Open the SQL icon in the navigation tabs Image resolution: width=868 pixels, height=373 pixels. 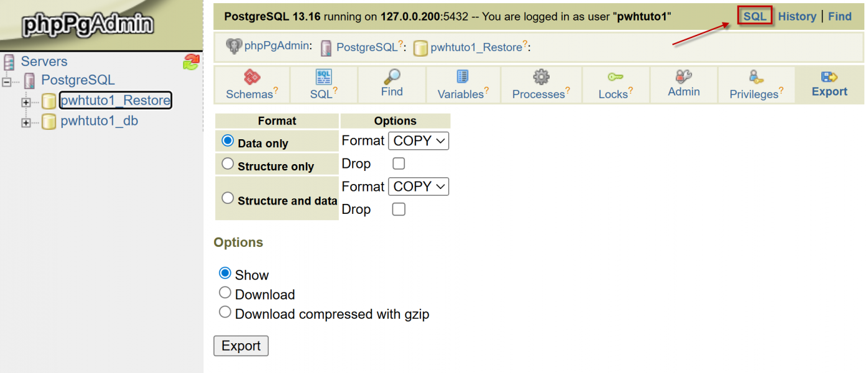[323, 78]
